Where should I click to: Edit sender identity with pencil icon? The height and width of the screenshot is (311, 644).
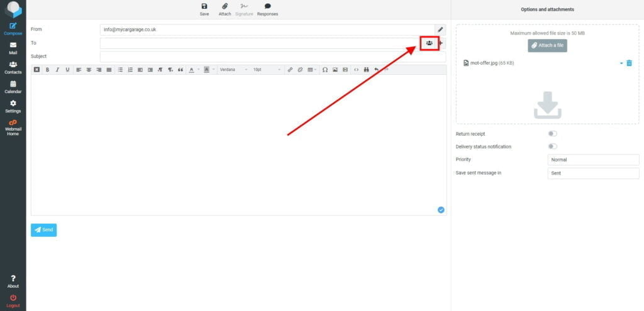pos(440,30)
